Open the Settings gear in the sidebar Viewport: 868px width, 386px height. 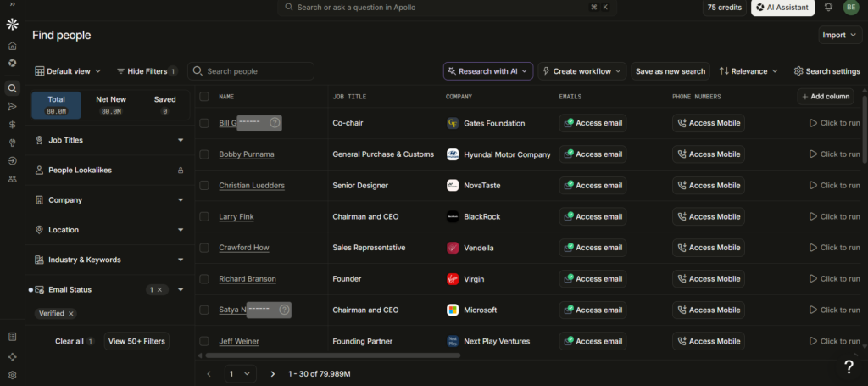tap(12, 375)
